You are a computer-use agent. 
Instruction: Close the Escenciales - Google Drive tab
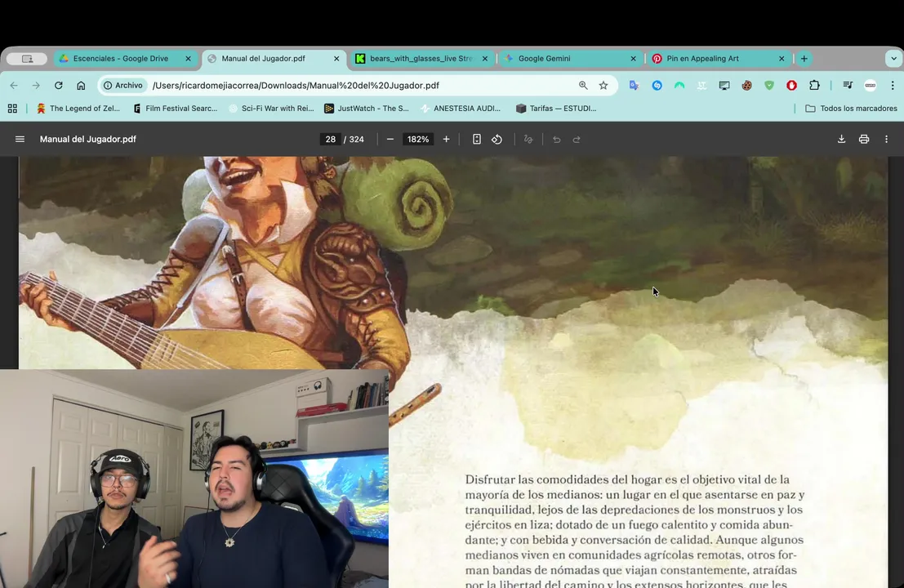click(x=188, y=58)
